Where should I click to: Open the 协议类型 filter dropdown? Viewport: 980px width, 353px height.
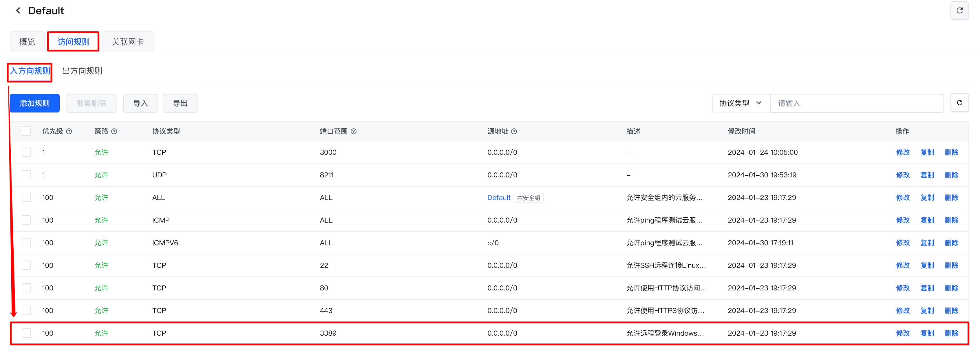740,103
